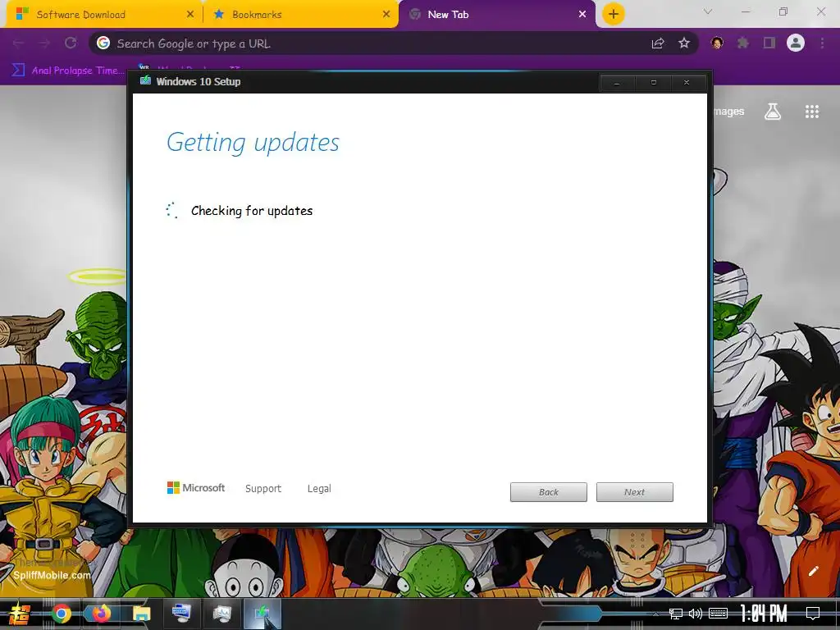Open Google apps grid on New Tab
This screenshot has height=630, width=840.
coord(812,112)
